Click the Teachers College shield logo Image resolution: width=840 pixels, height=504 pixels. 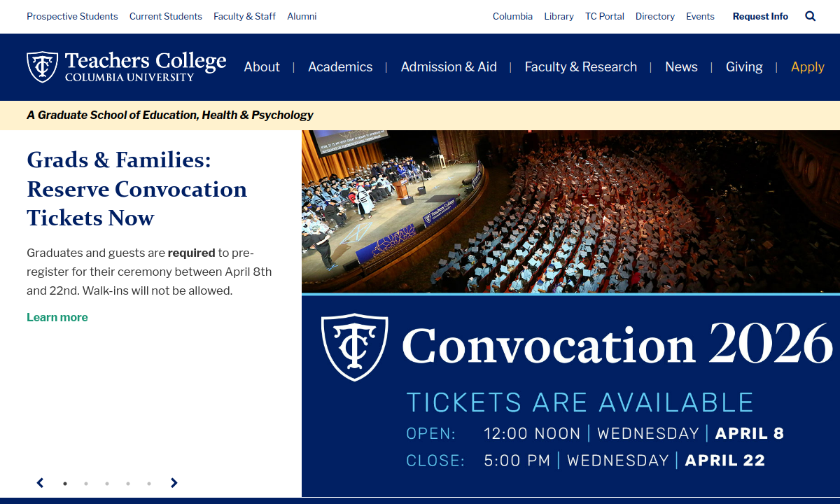[x=42, y=66]
